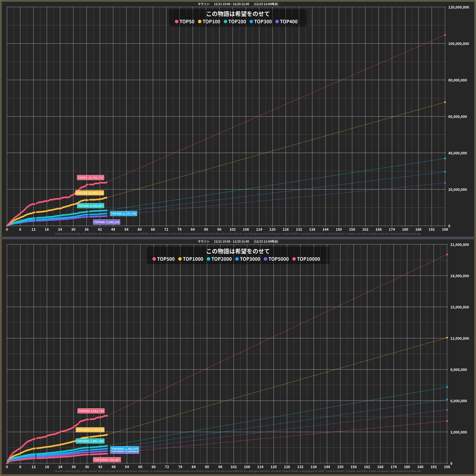The height and width of the screenshot is (476, 476).
Task: Click the 9,000,000 y-axis label
Action: click(x=459, y=369)
